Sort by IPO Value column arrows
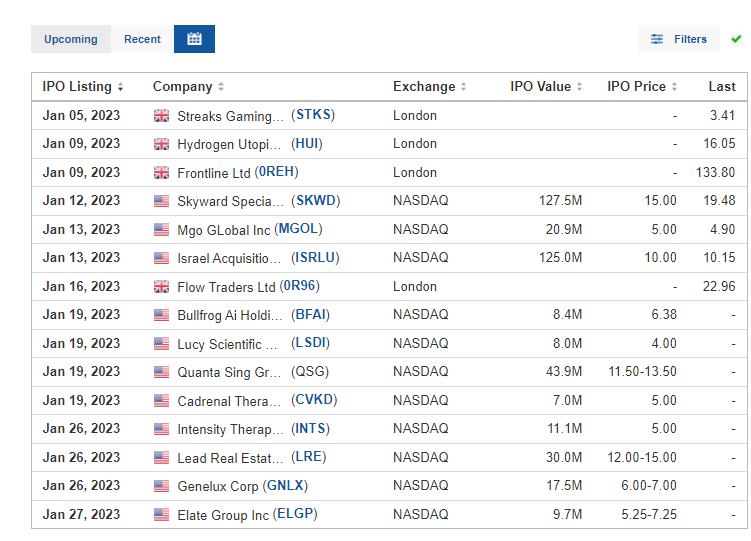 [579, 87]
